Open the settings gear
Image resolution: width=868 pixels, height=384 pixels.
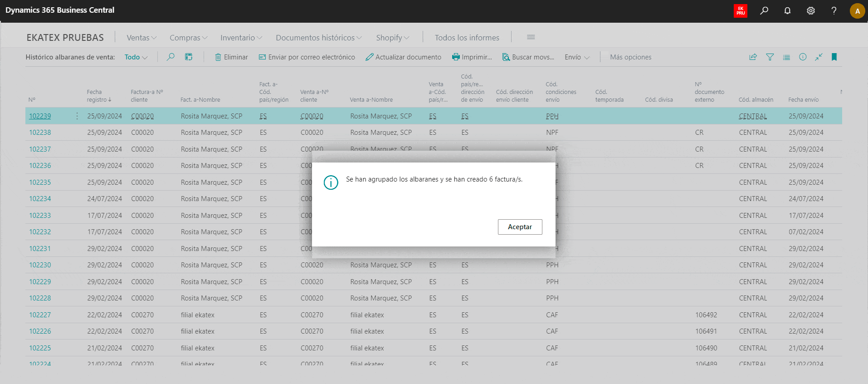point(810,10)
